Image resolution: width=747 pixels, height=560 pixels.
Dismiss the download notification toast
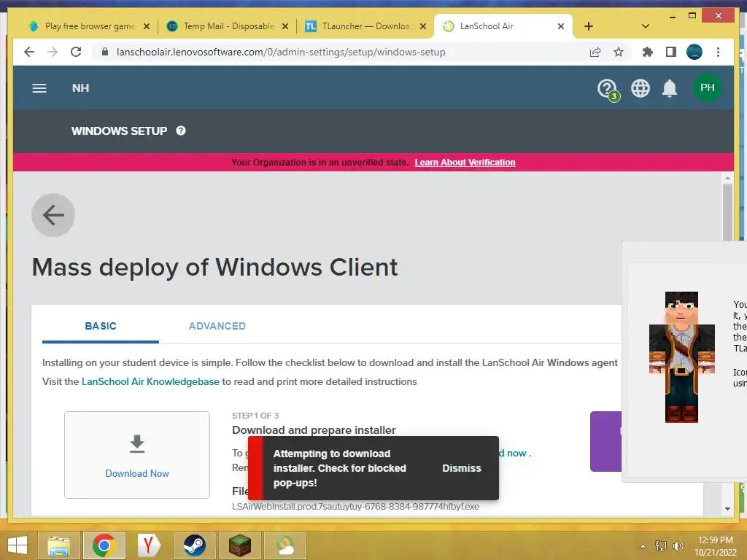[462, 468]
